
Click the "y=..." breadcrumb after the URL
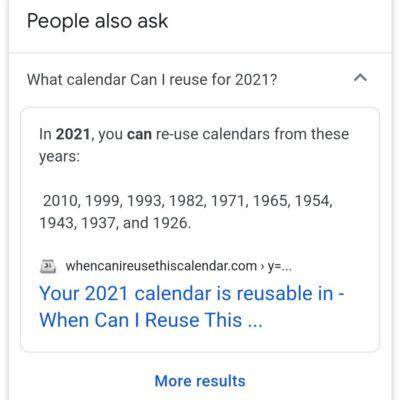280,267
